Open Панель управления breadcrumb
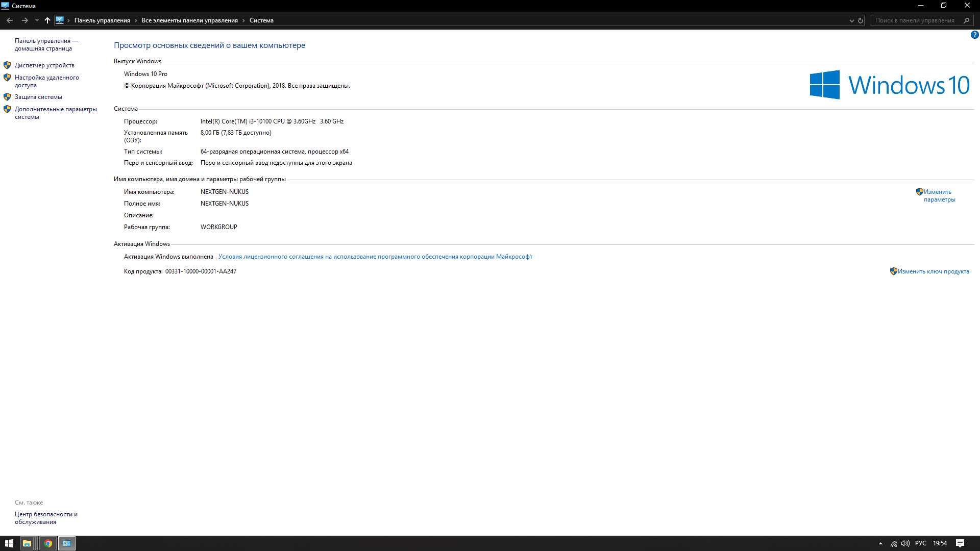Image resolution: width=980 pixels, height=551 pixels. tap(102, 20)
